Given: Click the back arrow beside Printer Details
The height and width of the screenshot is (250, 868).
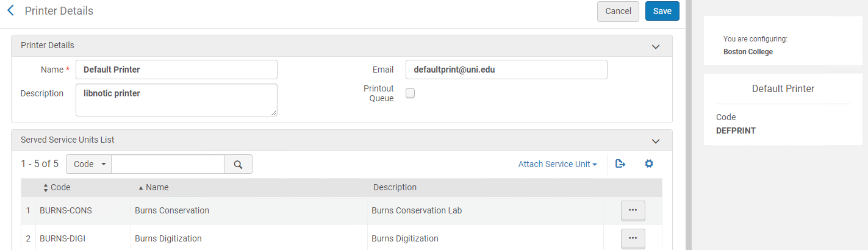Looking at the screenshot, I should pos(10,11).
